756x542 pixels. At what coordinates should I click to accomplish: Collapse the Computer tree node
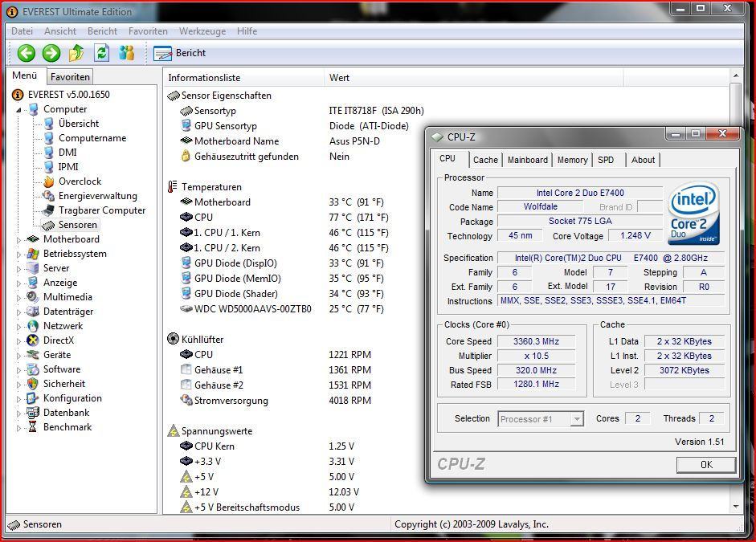click(x=18, y=110)
